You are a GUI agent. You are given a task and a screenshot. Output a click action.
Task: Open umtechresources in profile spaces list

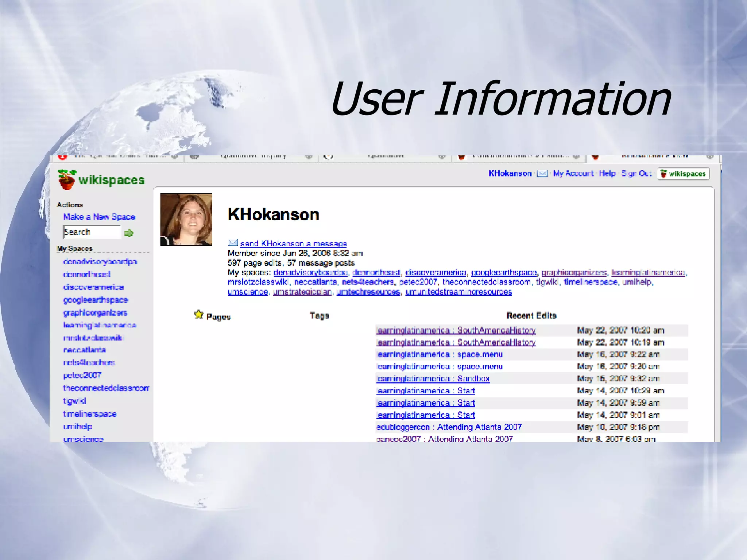tap(368, 292)
